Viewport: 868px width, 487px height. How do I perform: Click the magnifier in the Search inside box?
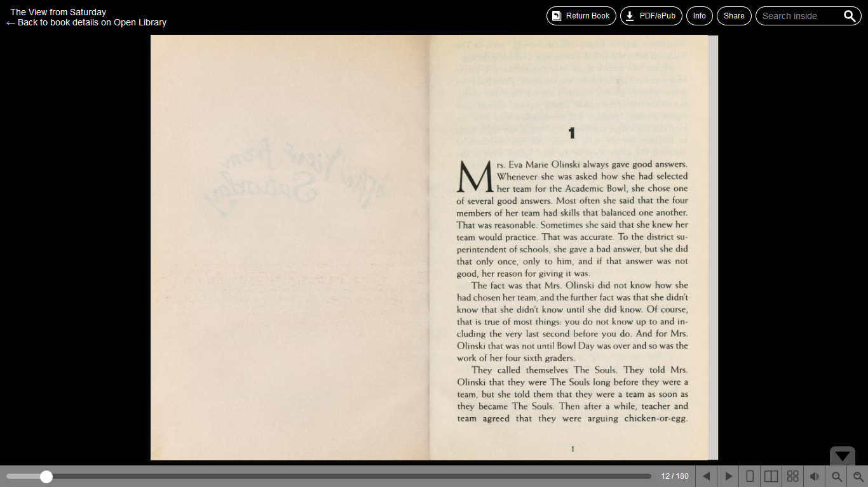click(850, 15)
